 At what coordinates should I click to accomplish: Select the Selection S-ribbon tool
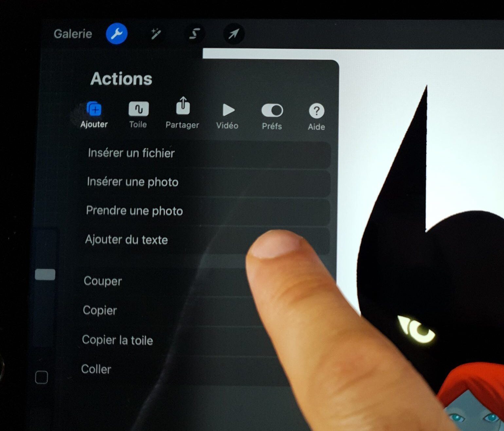tap(195, 34)
